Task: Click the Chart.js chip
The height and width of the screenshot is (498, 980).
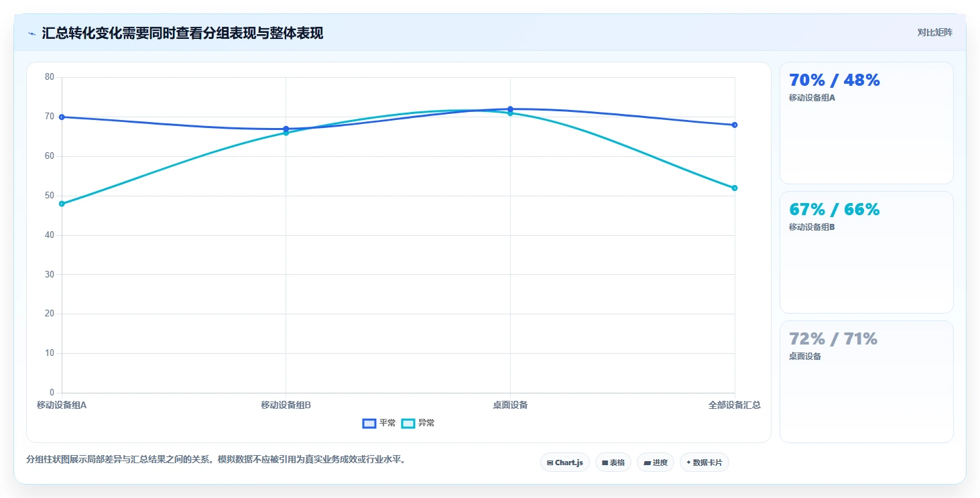Action: click(564, 462)
